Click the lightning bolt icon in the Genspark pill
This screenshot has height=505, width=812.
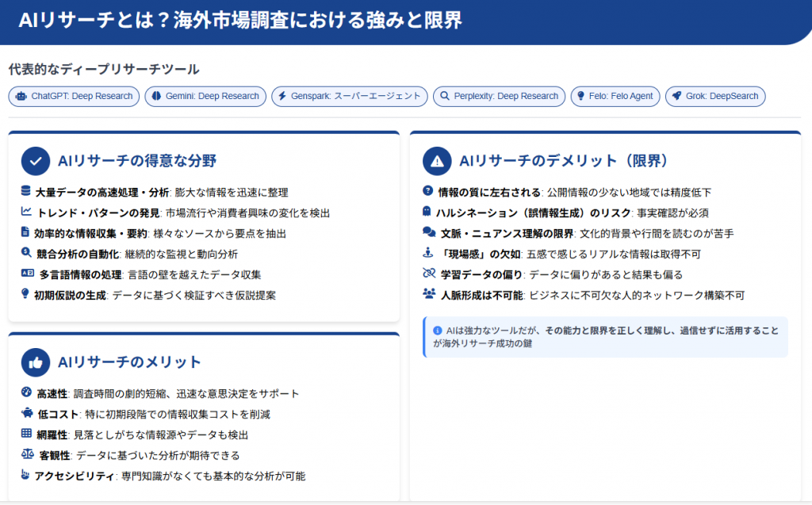pyautogui.click(x=282, y=96)
